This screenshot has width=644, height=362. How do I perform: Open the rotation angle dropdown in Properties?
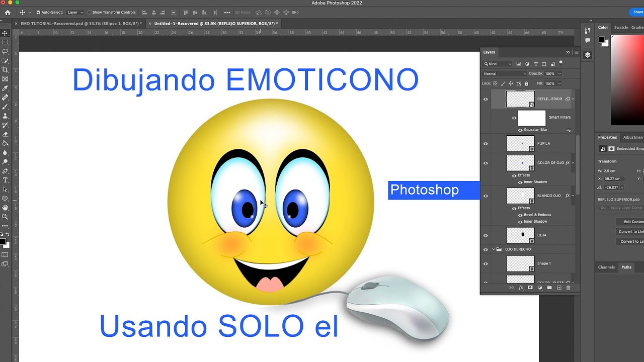pyautogui.click(x=622, y=188)
